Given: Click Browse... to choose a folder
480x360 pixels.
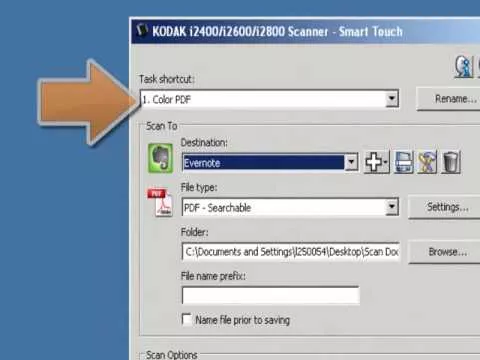Looking at the screenshot, I should (445, 252).
